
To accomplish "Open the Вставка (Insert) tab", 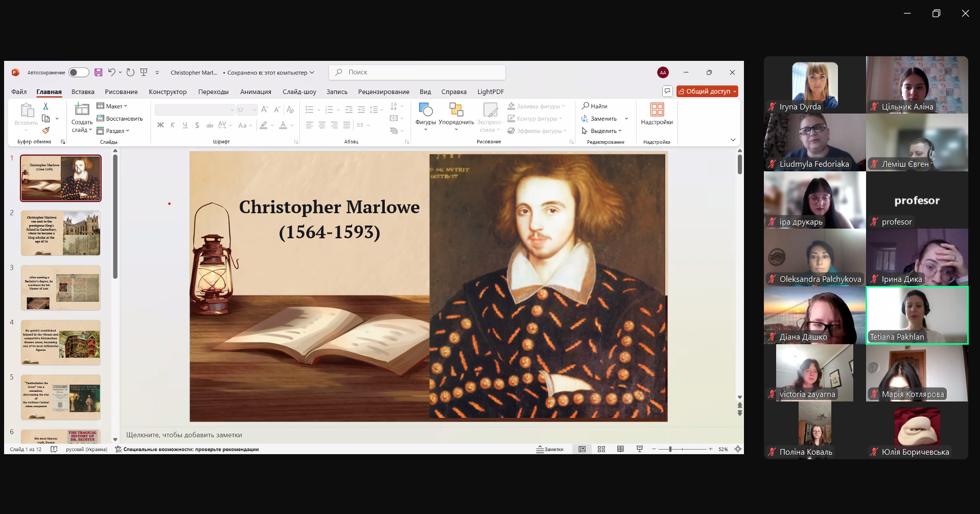I will 83,92.
